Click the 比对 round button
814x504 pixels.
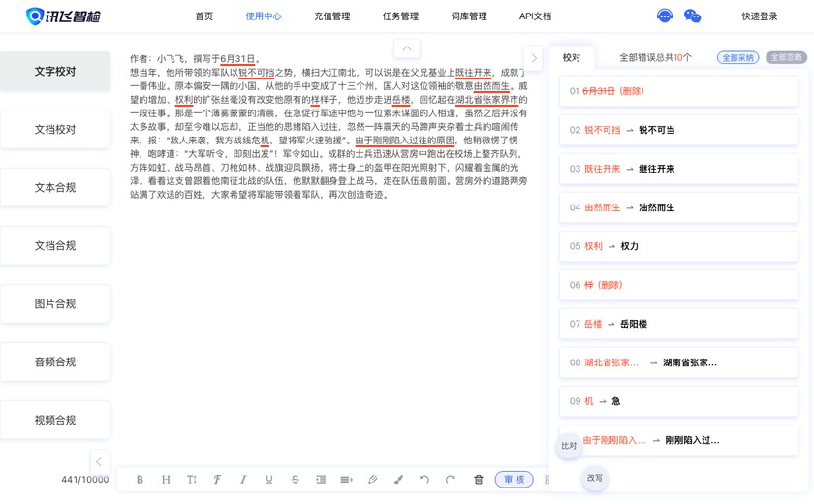coord(569,446)
